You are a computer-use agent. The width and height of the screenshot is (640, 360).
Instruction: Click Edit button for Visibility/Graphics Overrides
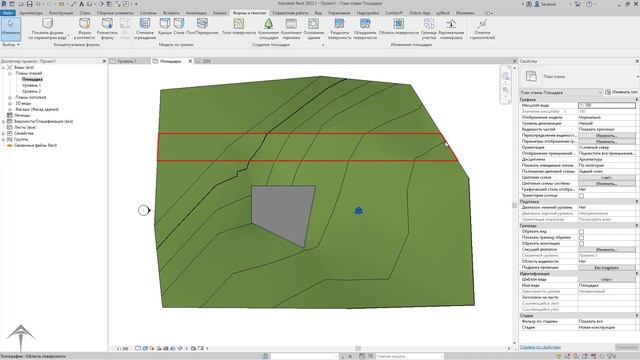607,135
